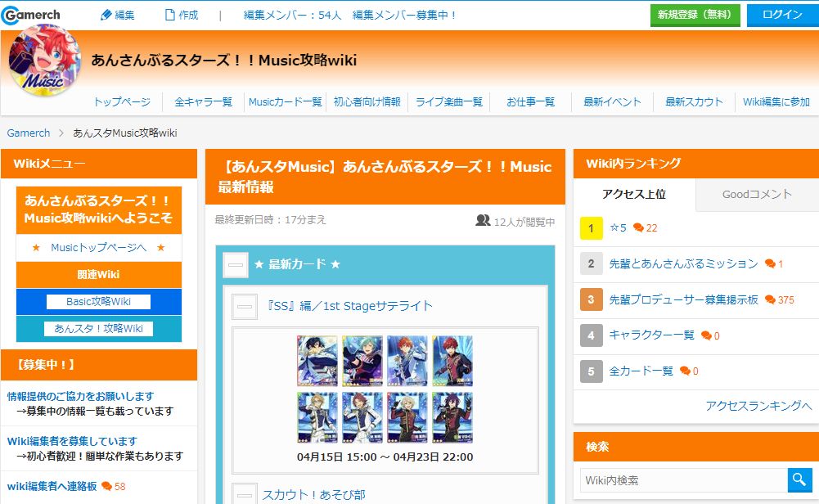Click the あんスタMusic攻略wiki breadcrumb text

(x=125, y=133)
